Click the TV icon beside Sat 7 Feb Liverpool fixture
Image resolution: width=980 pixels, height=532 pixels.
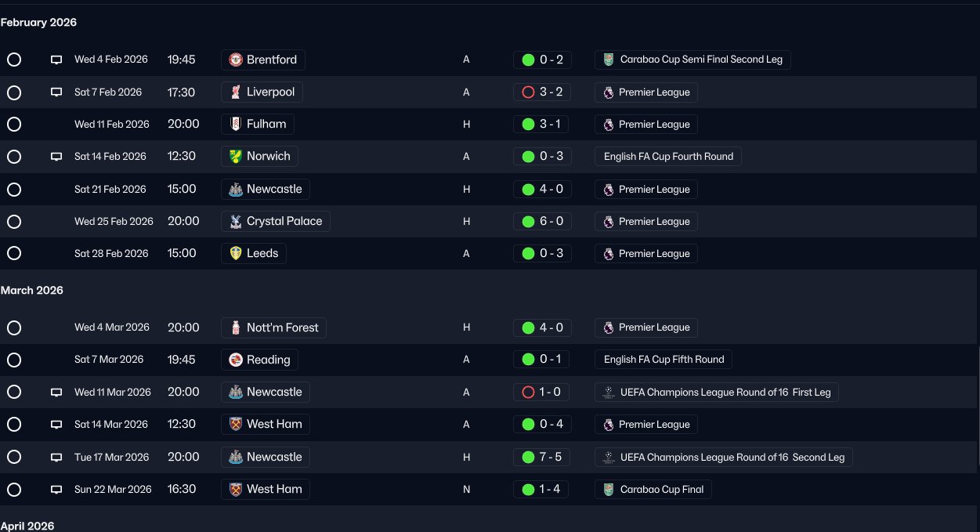coord(56,92)
